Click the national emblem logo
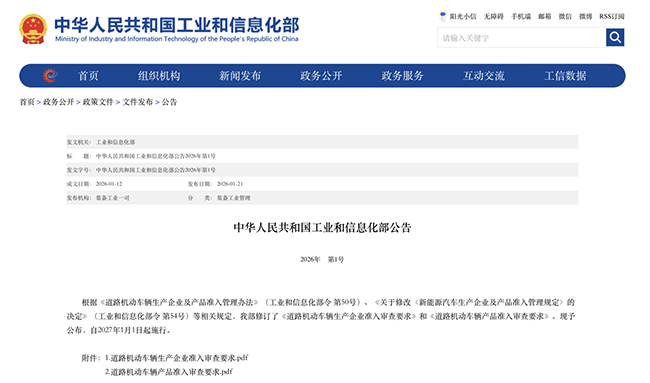The image size is (650, 383). (33, 29)
